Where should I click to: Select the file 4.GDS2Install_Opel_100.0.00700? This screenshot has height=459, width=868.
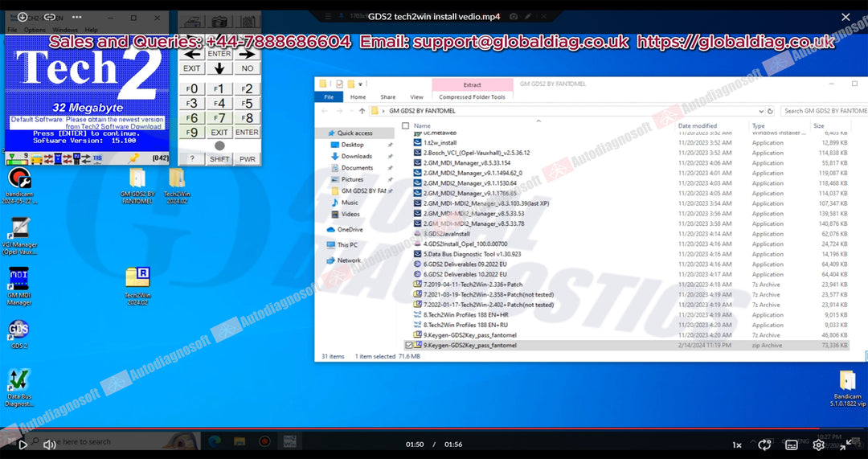click(465, 244)
